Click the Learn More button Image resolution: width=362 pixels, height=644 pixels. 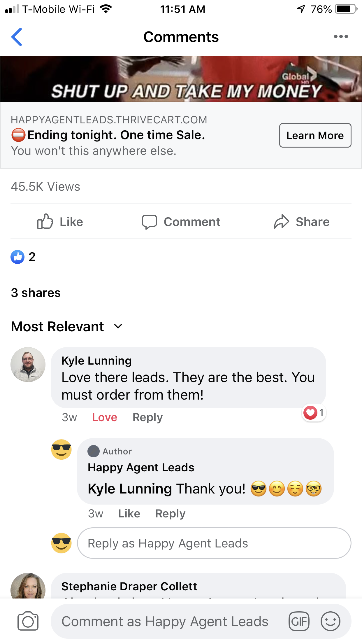coord(315,135)
